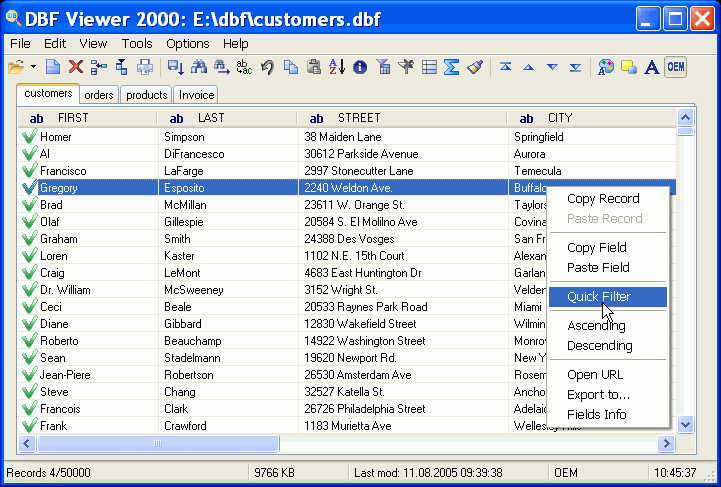
Task: Toggle the checkmark on Homer's row
Action: pos(29,136)
